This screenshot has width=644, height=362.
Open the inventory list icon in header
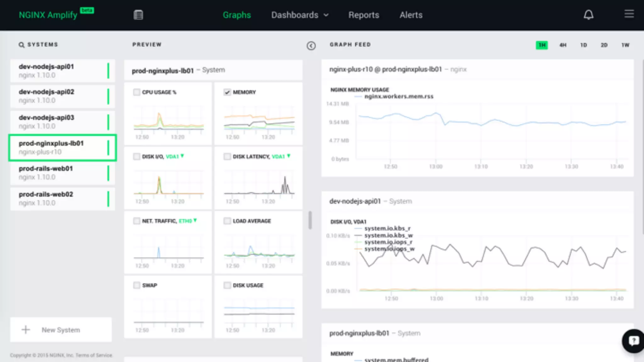(138, 15)
